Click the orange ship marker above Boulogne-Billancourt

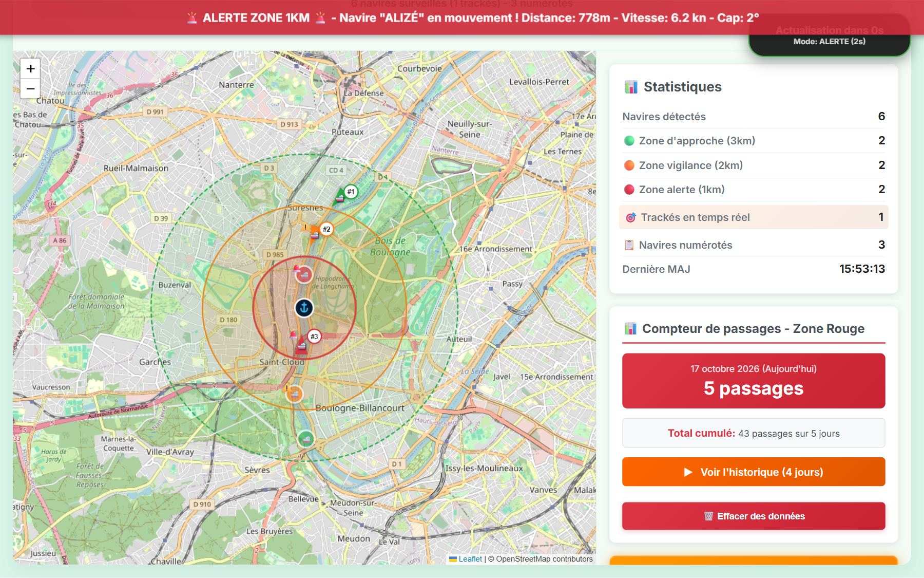[x=294, y=394]
